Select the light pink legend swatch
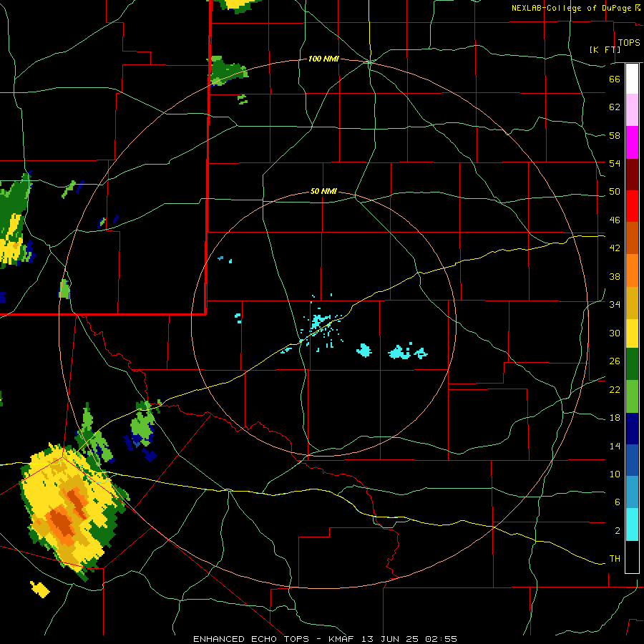 point(632,110)
